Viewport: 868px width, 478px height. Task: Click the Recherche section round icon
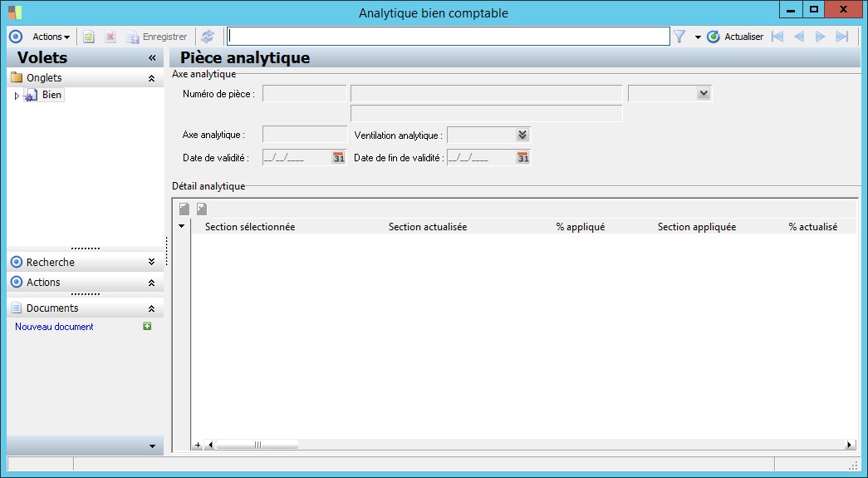click(17, 262)
